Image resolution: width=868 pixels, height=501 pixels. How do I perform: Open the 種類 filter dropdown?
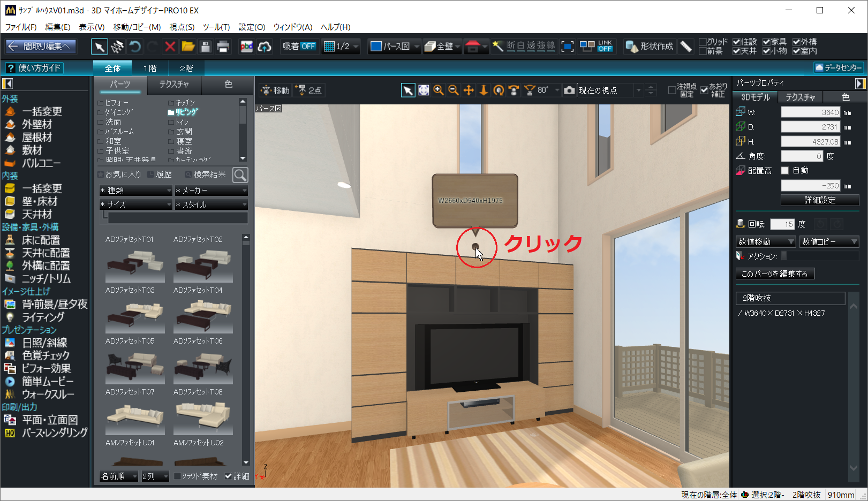point(136,191)
